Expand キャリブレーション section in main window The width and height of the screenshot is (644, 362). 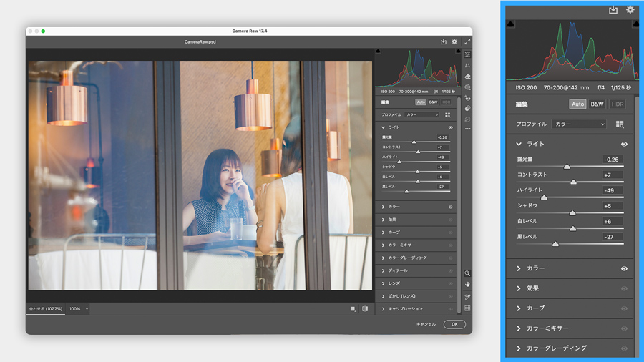[384, 309]
